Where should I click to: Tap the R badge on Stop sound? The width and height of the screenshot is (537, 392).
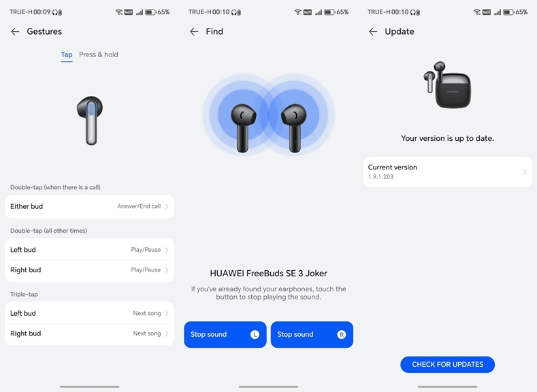342,334
